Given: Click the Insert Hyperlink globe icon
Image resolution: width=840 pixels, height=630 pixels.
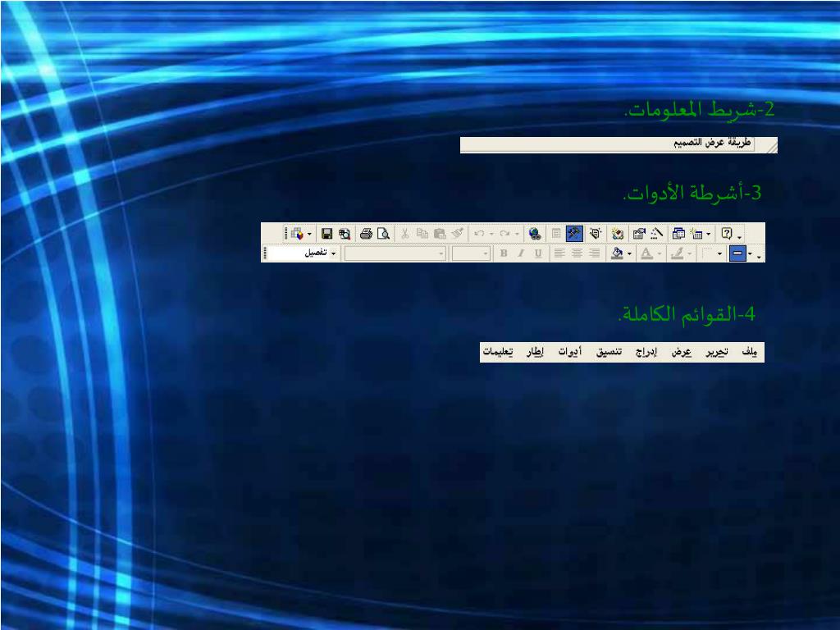Looking at the screenshot, I should click(534, 234).
